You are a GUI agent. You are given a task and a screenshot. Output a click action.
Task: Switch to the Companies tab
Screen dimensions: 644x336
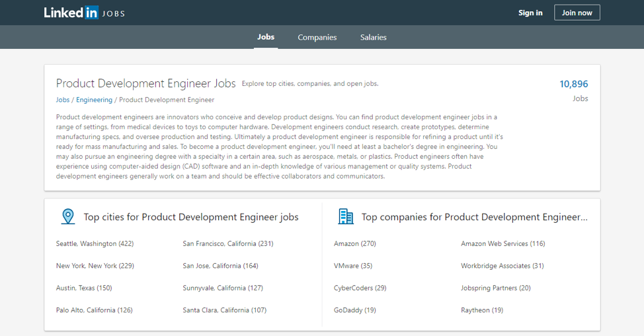[317, 38]
